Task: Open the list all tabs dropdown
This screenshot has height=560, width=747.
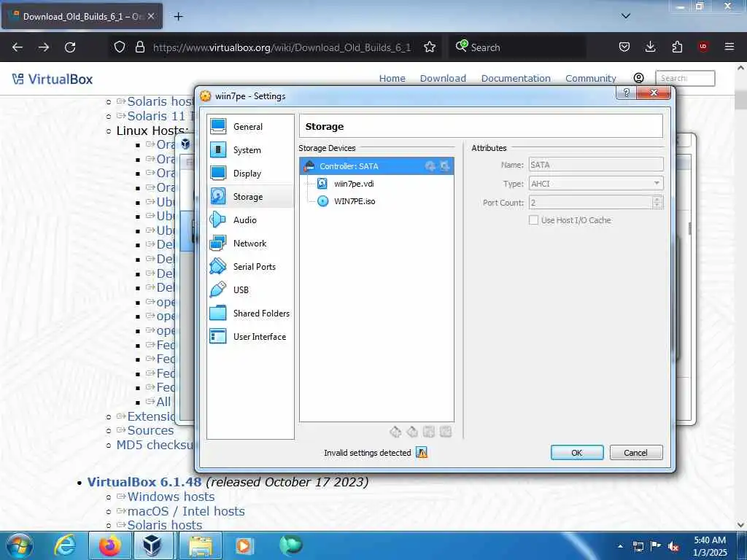Action: point(626,16)
